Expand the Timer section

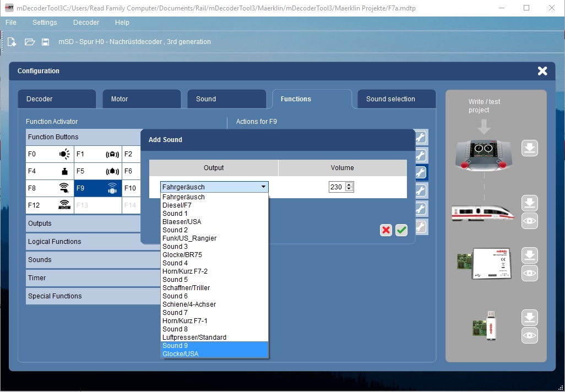click(x=93, y=278)
